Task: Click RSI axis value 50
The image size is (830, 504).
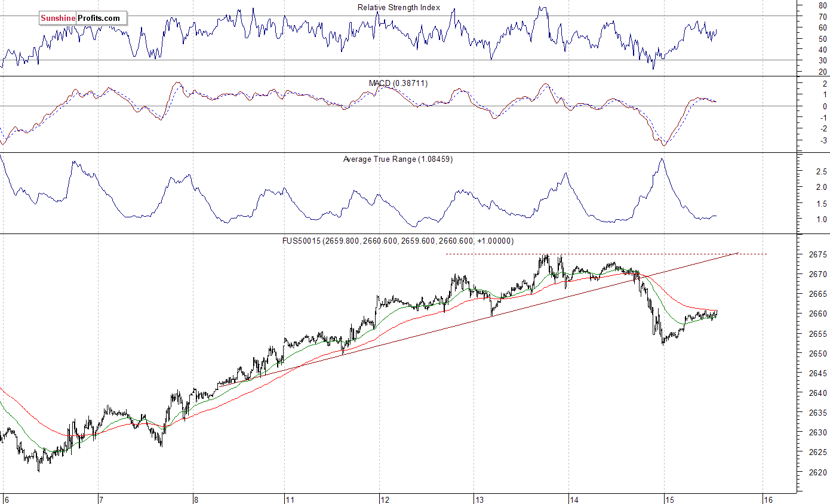Action: (823, 39)
